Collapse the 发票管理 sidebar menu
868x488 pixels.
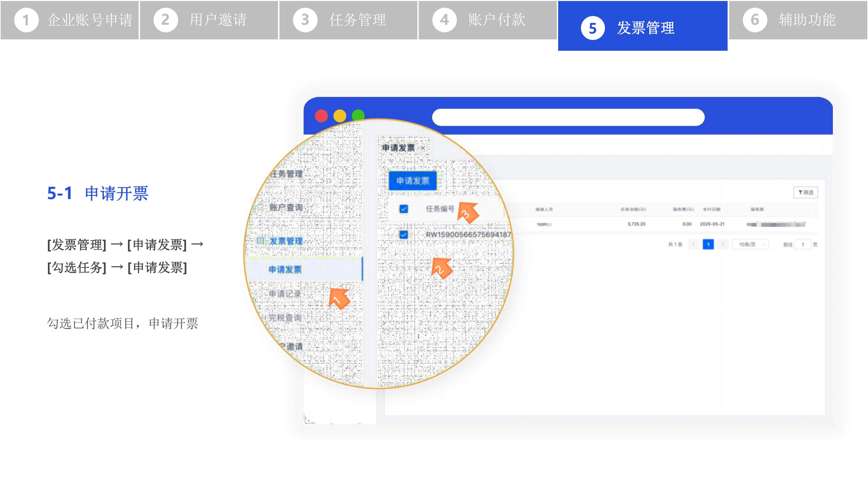pos(347,241)
